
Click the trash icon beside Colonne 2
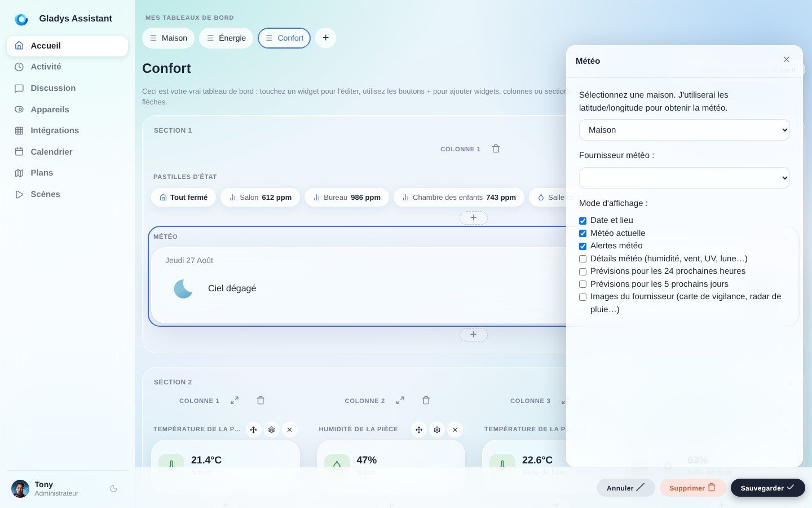pos(426,401)
